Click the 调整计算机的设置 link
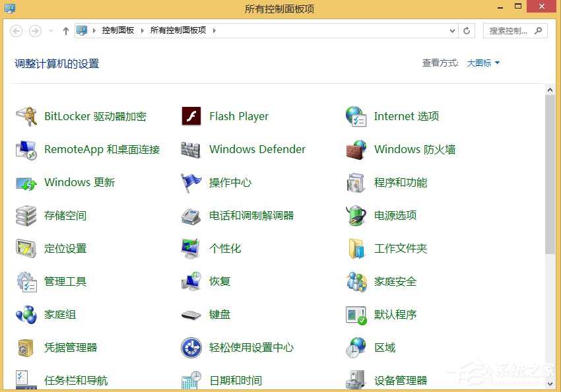This screenshot has width=561, height=392. click(x=57, y=63)
